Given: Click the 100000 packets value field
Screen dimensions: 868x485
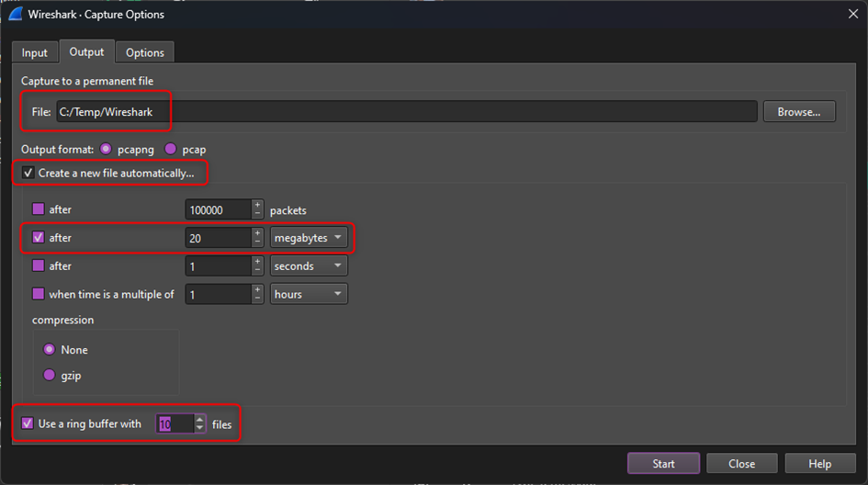Looking at the screenshot, I should click(x=218, y=209).
